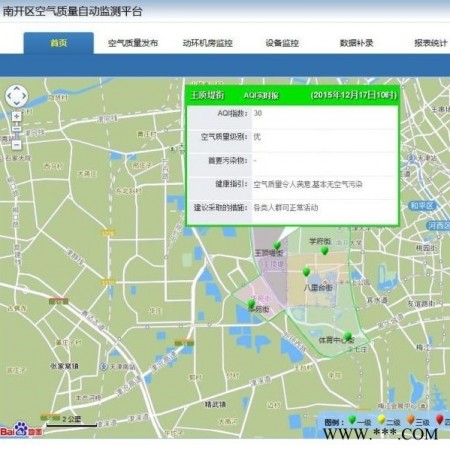Pan the map up with the top arrow
This screenshot has width=450, height=450.
point(16,89)
